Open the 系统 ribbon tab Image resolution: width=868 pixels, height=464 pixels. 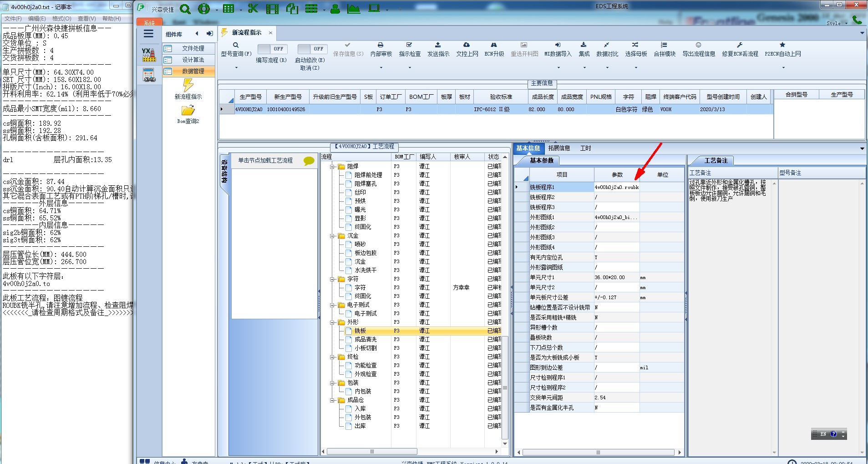click(x=149, y=22)
